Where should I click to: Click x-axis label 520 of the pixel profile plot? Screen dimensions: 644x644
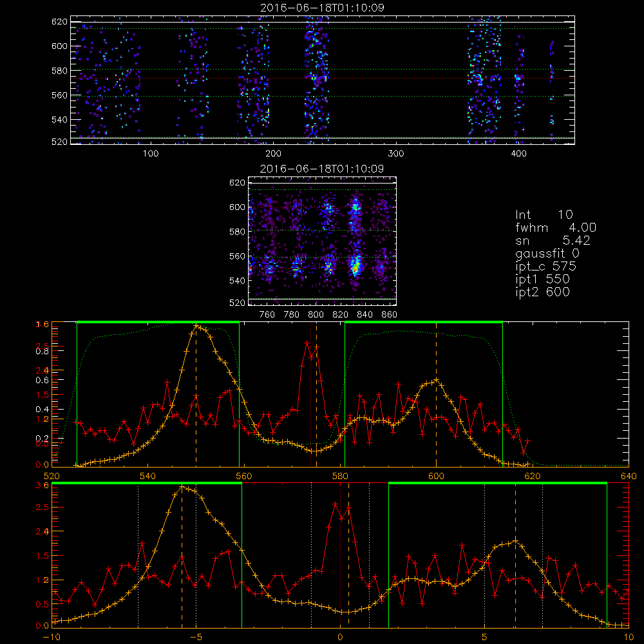pos(52,477)
